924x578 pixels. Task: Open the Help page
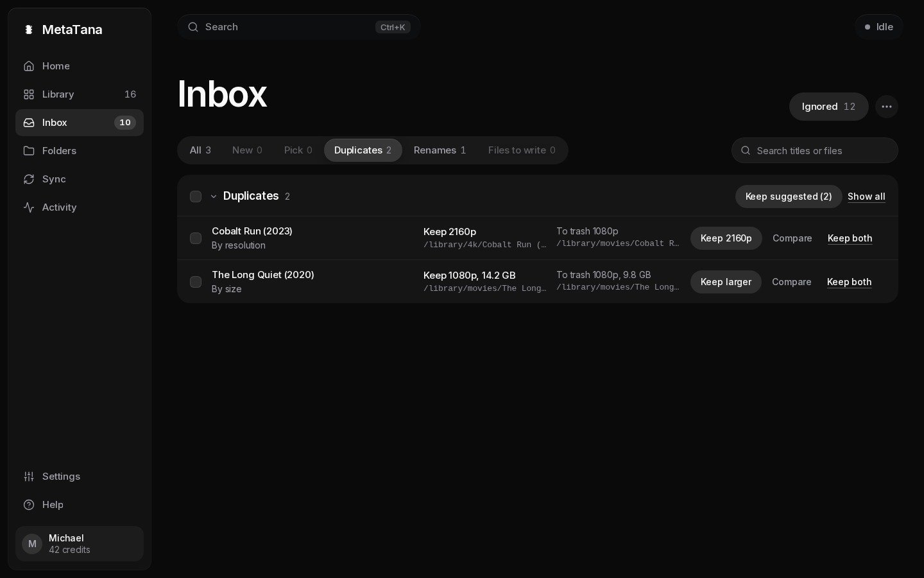[80, 505]
